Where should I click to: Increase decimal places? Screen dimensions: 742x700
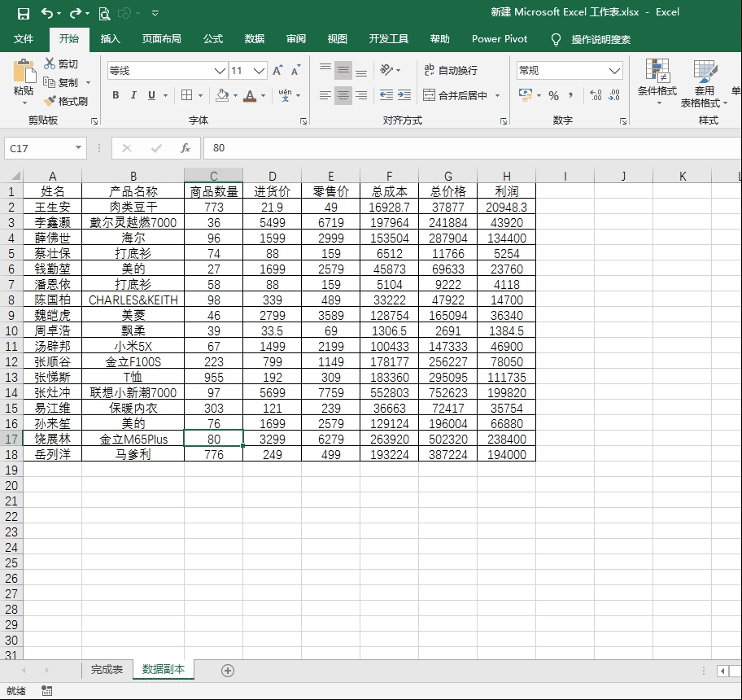(x=596, y=95)
